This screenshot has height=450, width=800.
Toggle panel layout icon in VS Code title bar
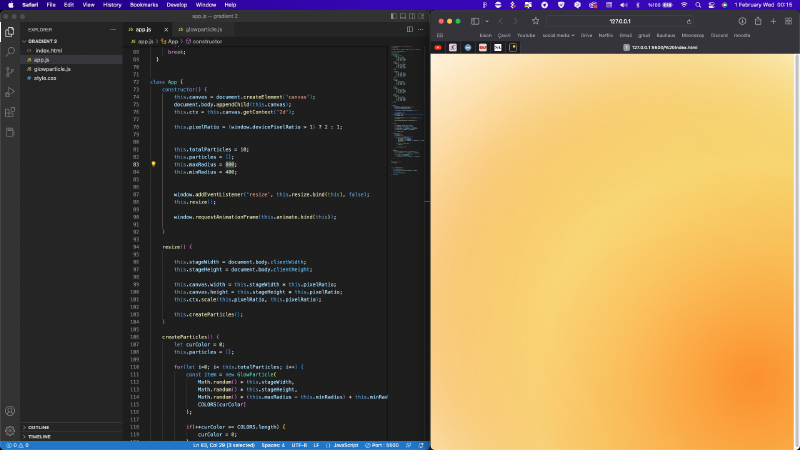tap(403, 16)
